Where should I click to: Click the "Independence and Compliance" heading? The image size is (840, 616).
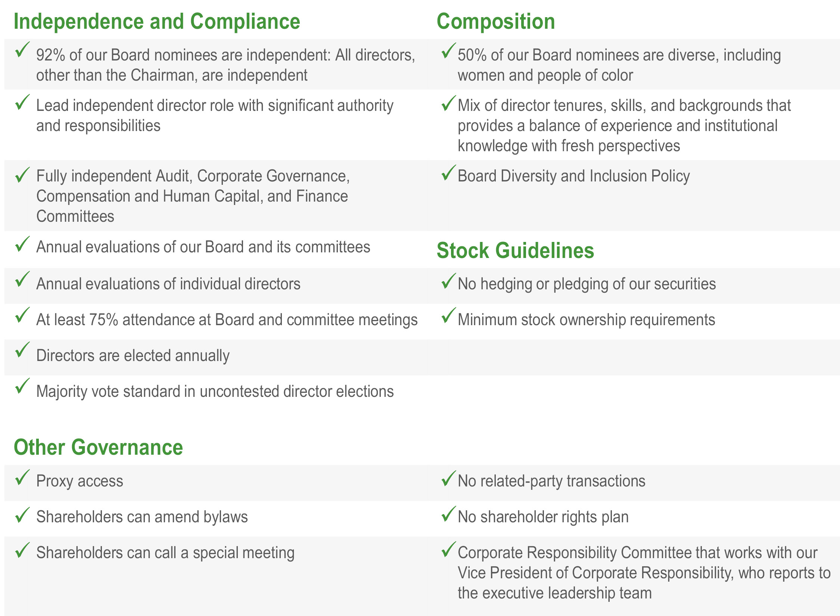157,21
